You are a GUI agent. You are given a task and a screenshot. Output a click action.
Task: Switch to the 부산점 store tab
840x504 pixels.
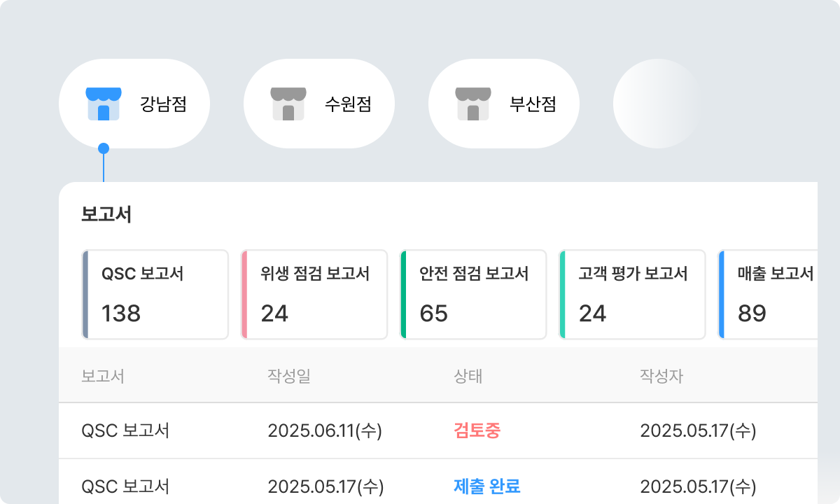pos(504,104)
